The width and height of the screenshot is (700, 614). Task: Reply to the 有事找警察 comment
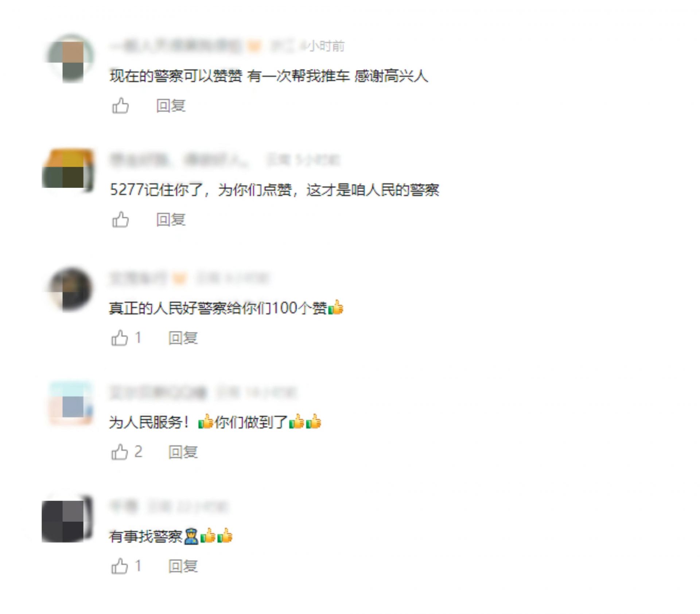(183, 566)
